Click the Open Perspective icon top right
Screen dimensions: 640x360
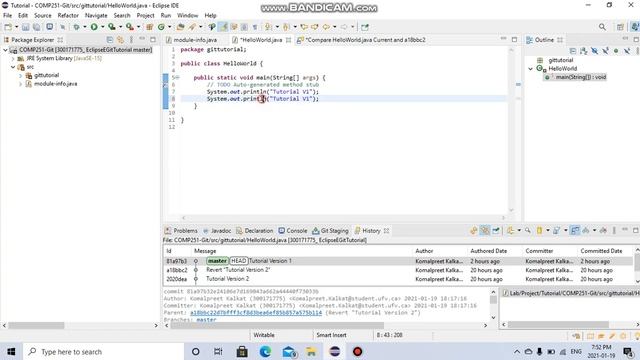[620, 27]
